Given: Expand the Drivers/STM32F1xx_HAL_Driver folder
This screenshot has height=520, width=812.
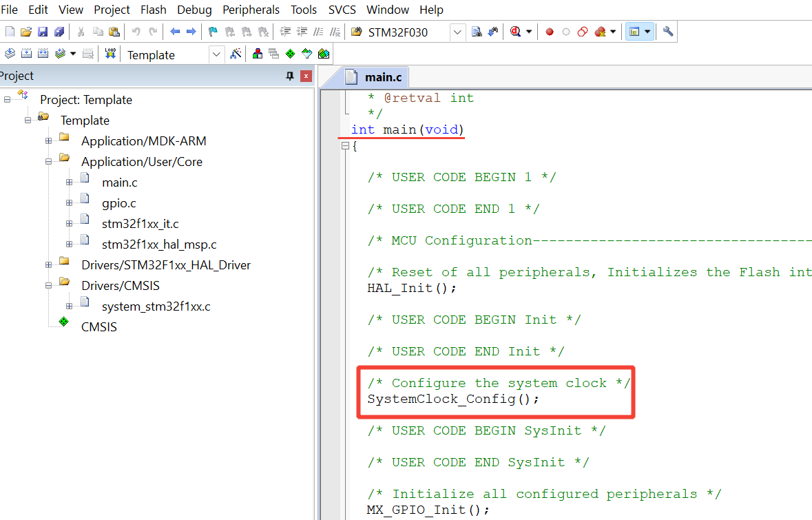Looking at the screenshot, I should [48, 264].
